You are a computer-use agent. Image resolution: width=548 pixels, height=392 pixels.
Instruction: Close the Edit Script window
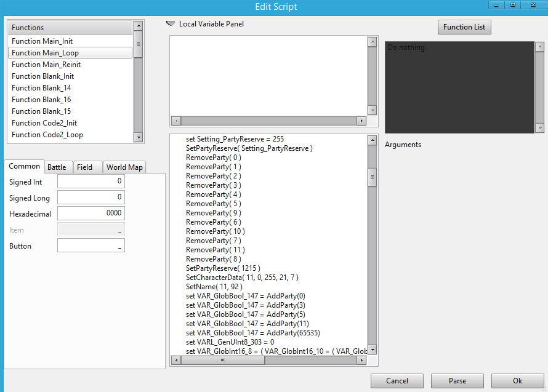point(533,5)
